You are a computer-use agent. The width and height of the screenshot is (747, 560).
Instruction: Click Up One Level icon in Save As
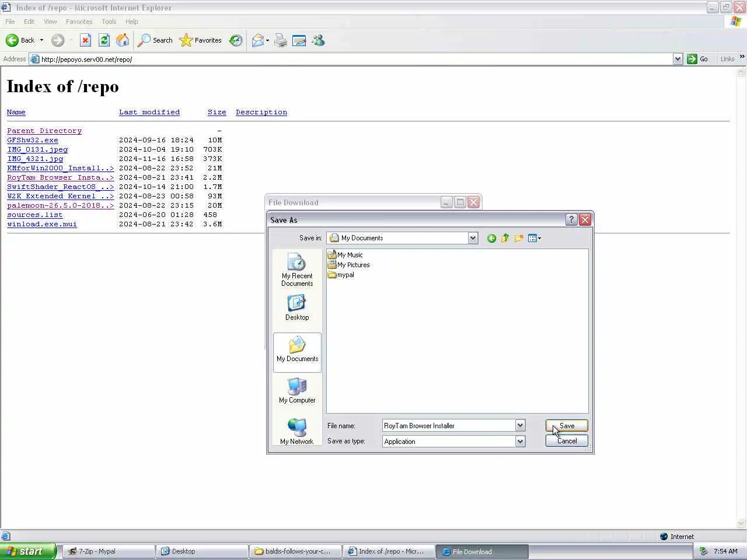[x=505, y=238]
